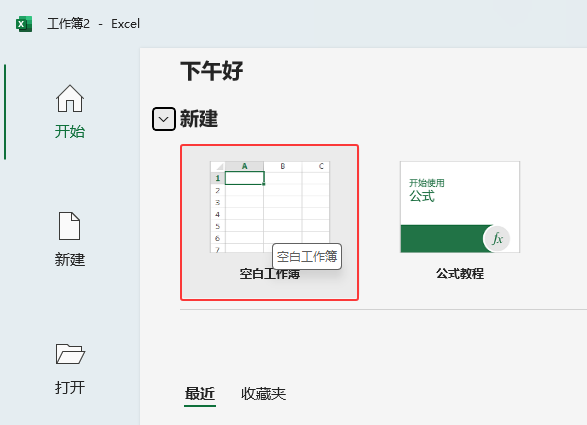Collapse the 新建 section chevron
This screenshot has height=425, width=587.
pyautogui.click(x=164, y=119)
